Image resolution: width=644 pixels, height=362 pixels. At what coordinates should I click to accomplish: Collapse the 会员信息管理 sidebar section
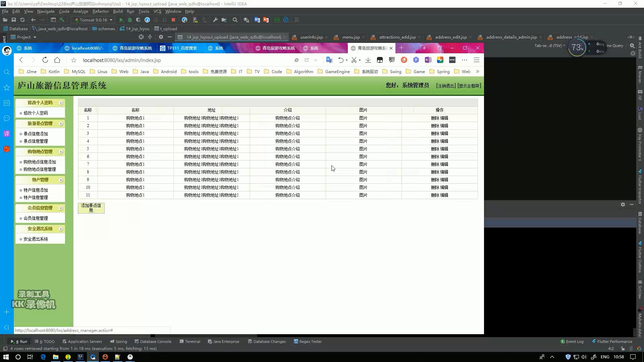pos(61,208)
